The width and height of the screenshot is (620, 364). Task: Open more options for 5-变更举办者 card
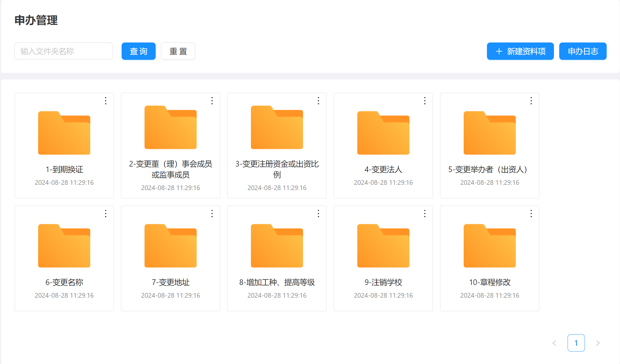tap(531, 101)
